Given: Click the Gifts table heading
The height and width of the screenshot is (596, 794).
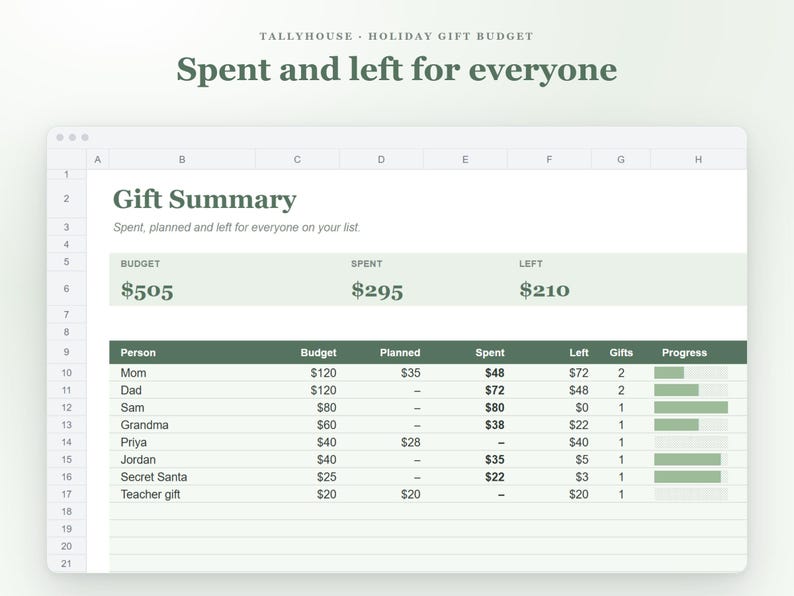Looking at the screenshot, I should (x=621, y=352).
